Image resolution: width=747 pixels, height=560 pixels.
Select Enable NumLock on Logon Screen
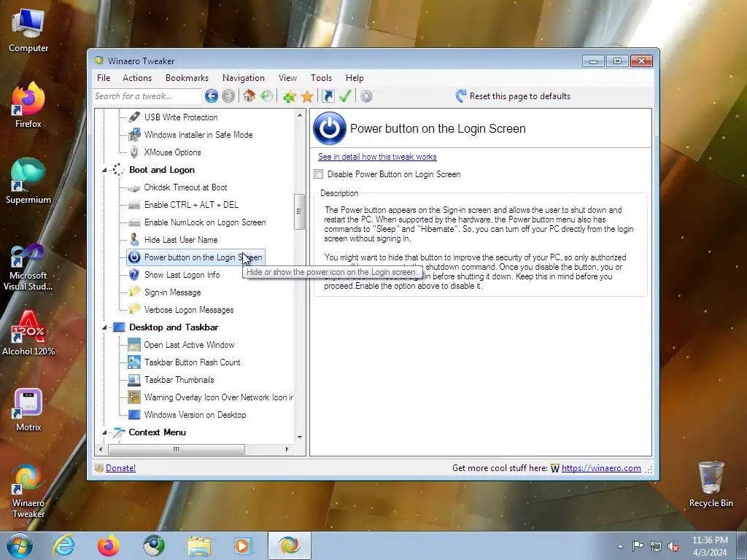point(205,222)
